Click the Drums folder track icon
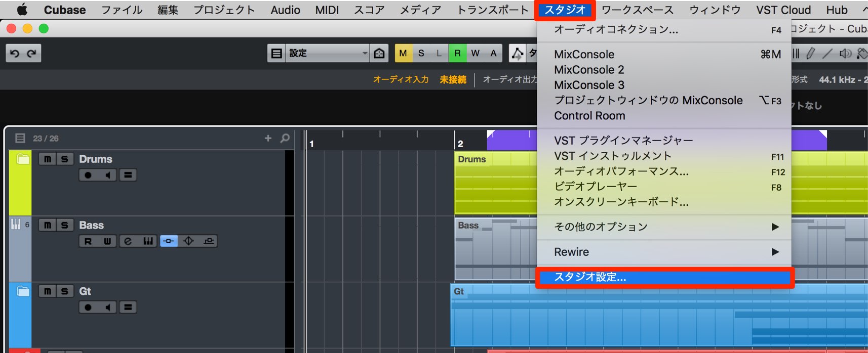The width and height of the screenshot is (868, 353). (23, 159)
